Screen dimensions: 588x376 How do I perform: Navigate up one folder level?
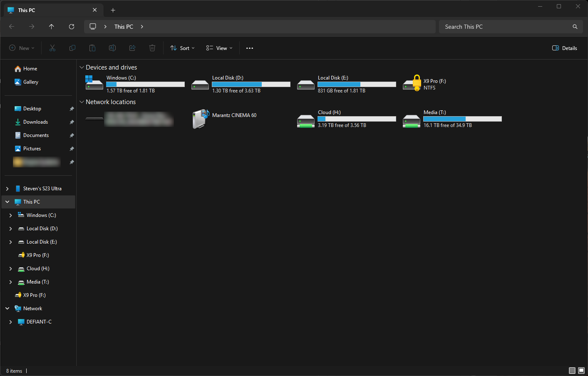tap(51, 26)
